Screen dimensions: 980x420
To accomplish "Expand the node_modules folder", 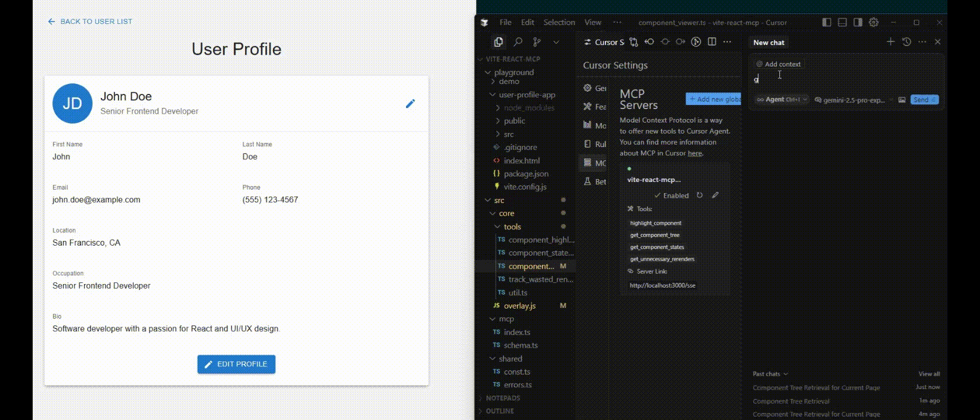I will [528, 108].
